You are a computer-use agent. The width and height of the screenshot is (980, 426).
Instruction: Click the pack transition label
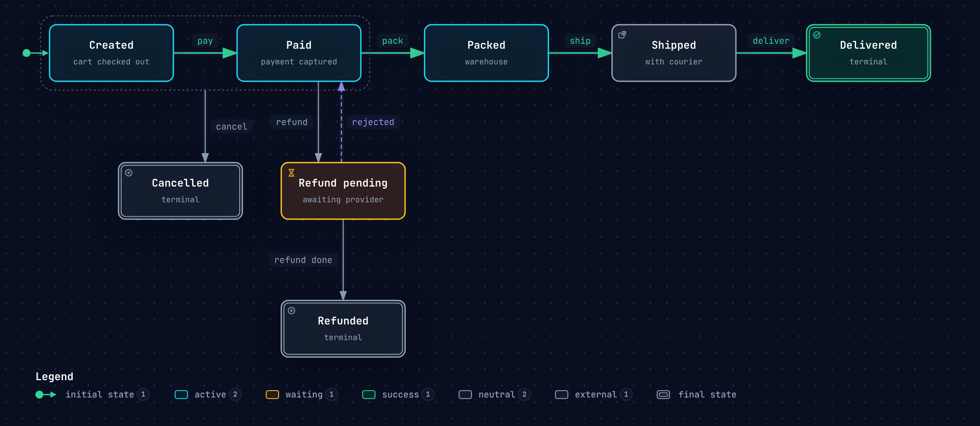(392, 41)
